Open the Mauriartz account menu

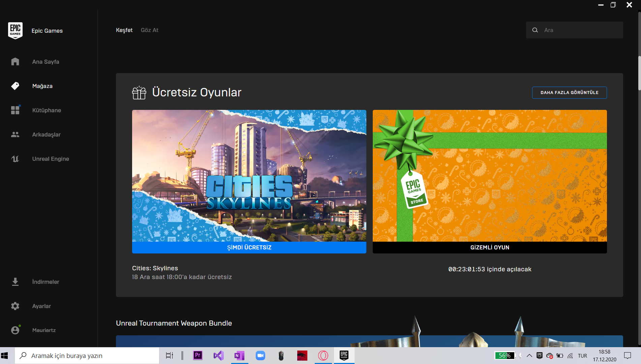coord(44,330)
